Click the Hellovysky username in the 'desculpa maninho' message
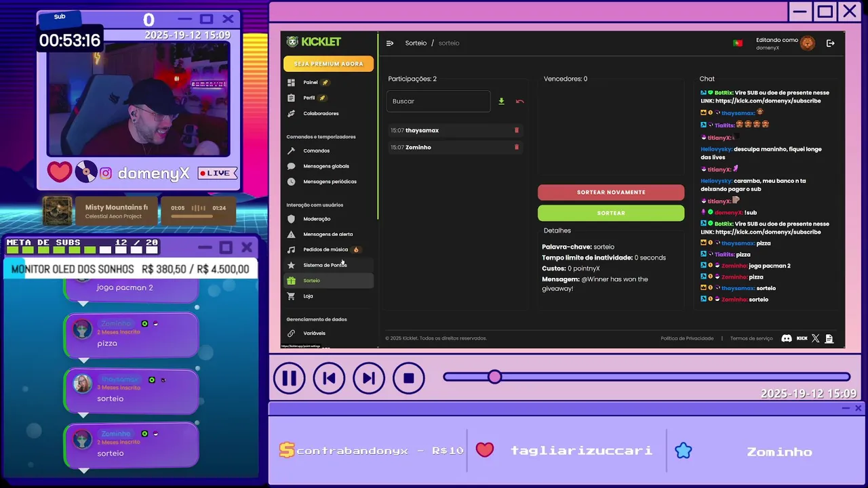The width and height of the screenshot is (868, 488). click(717, 149)
